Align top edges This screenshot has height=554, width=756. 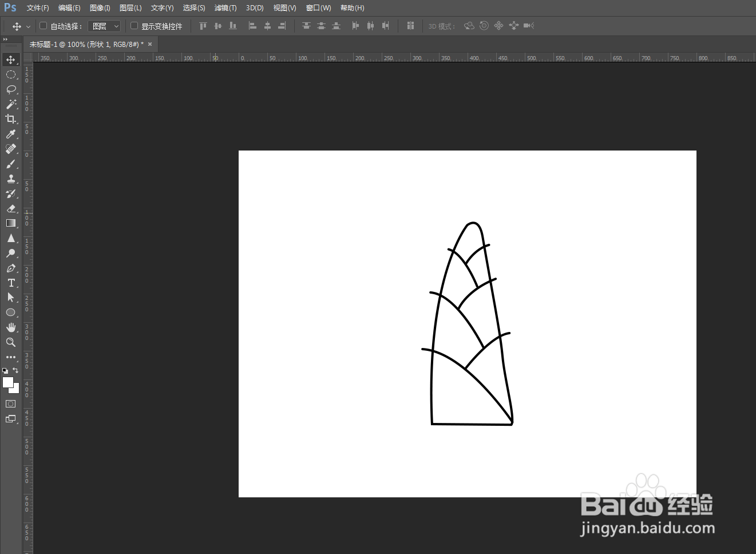(203, 26)
